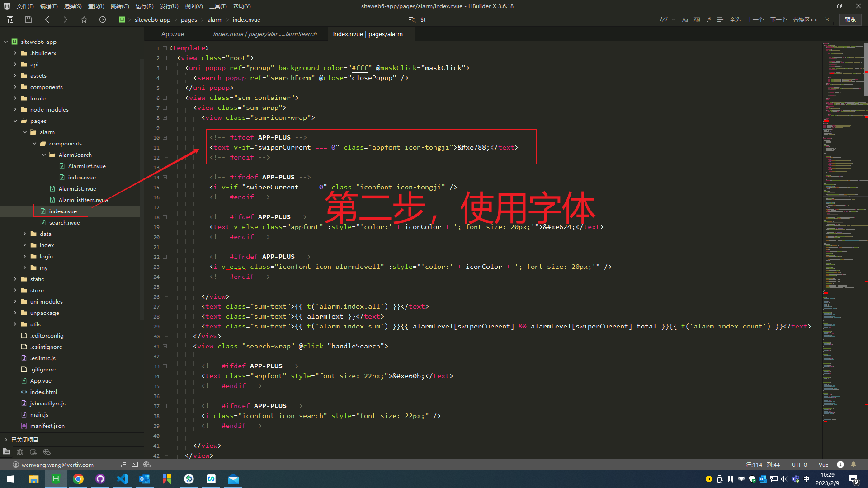Fold line 10 with its collapse marker
868x488 pixels.
pos(165,137)
